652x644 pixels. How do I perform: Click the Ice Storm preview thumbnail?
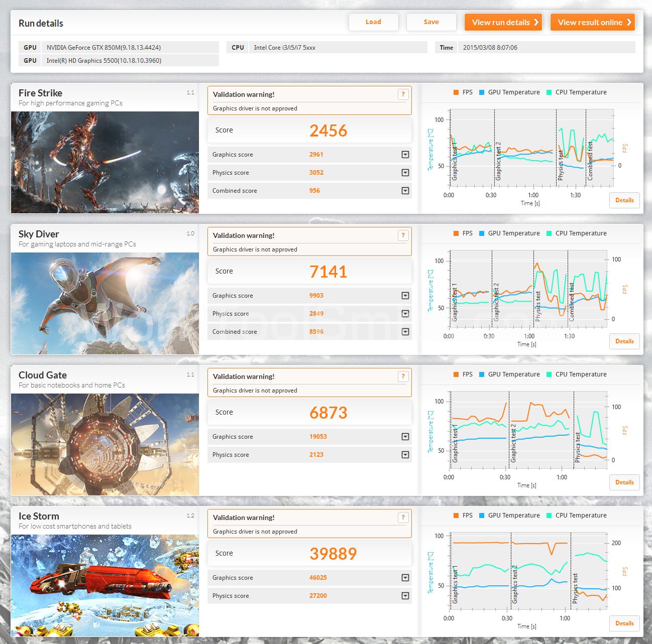tap(105, 585)
